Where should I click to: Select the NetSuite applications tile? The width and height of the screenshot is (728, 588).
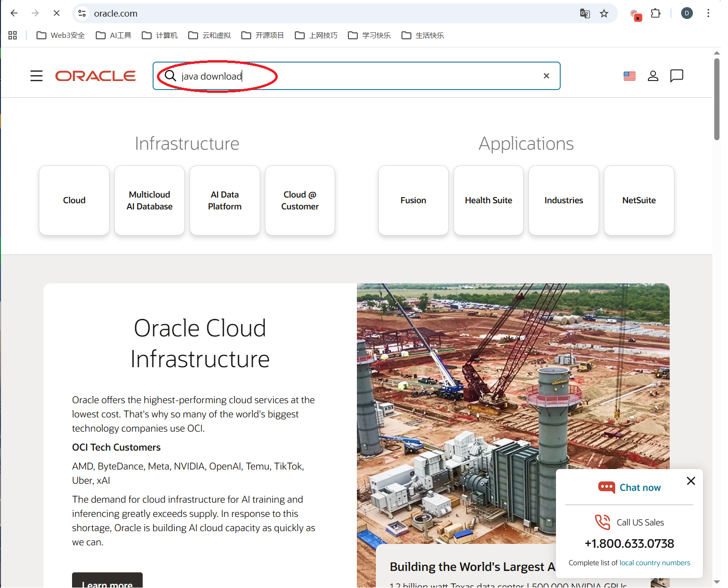[639, 200]
